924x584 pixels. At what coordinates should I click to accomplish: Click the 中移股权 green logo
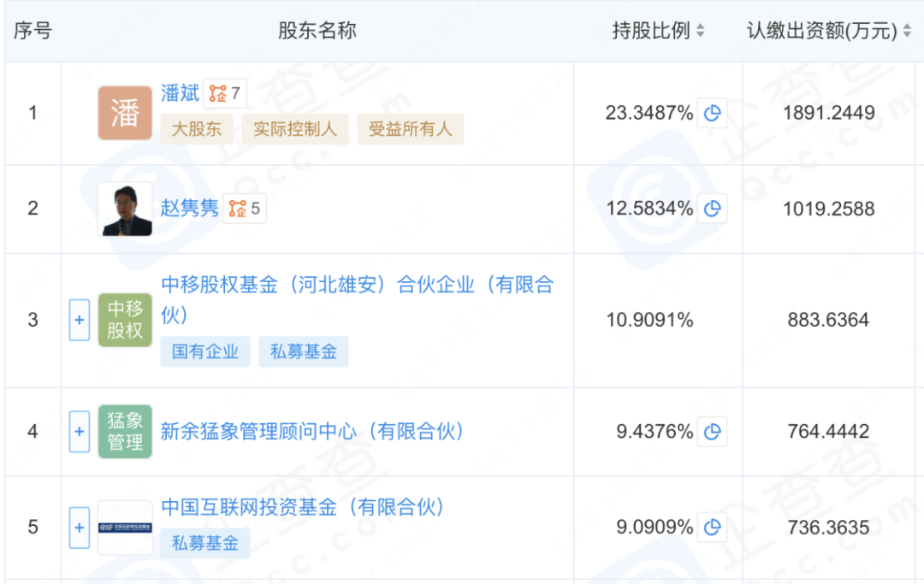point(125,320)
